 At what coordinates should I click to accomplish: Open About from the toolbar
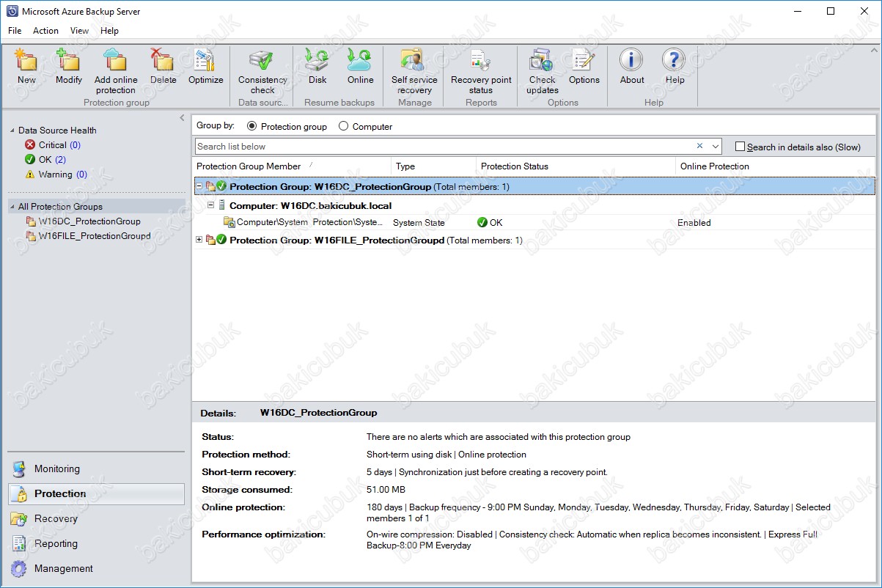631,60
